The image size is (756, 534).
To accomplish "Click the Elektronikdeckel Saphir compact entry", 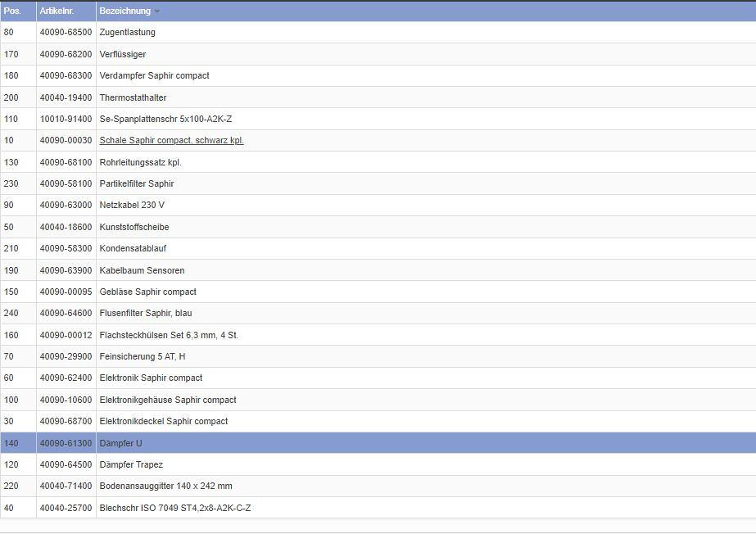I will coord(163,421).
